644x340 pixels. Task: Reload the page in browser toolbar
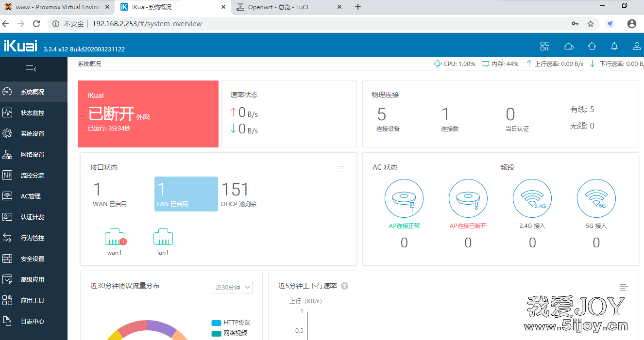click(x=36, y=24)
